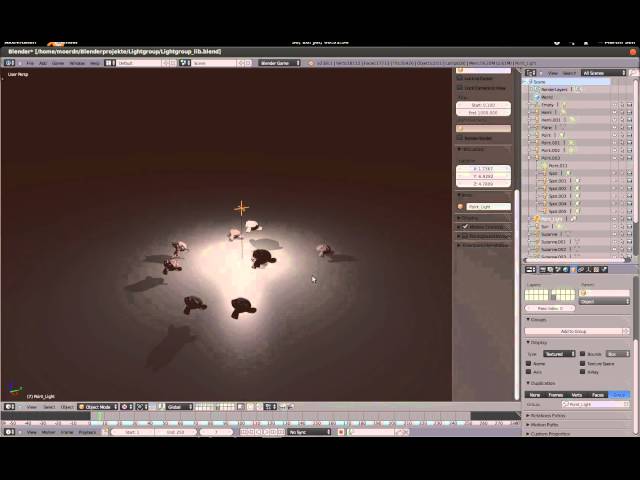Click the lock layers to scene icon

tap(241, 407)
